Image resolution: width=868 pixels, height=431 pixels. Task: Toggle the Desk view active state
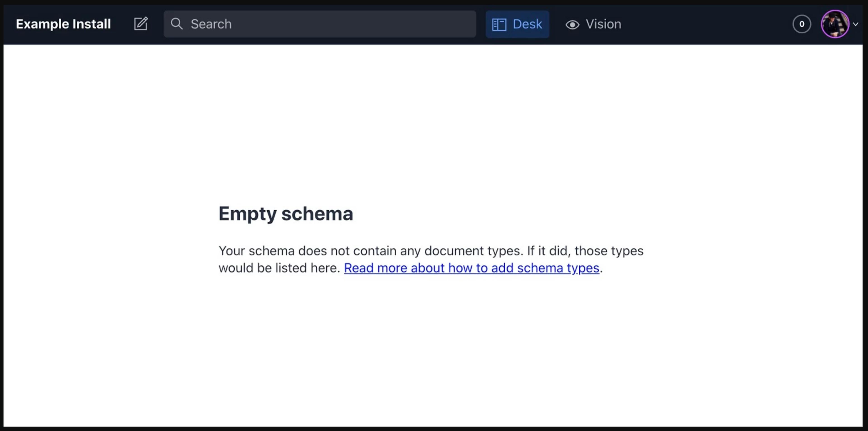point(517,24)
